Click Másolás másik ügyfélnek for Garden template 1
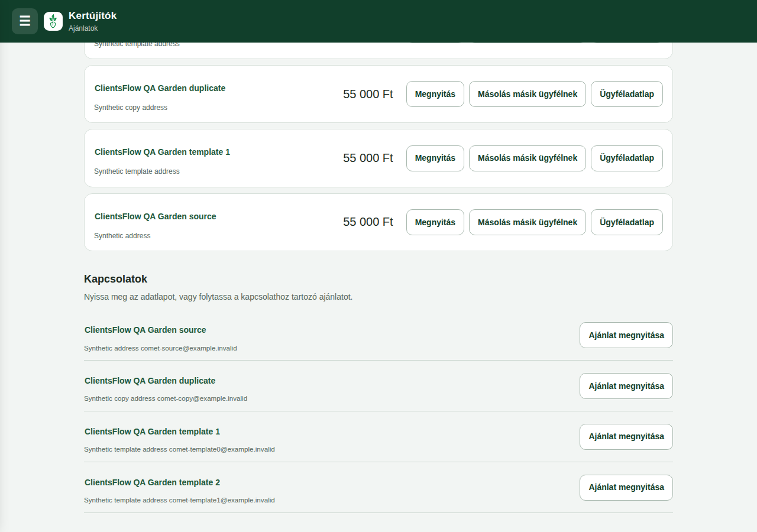This screenshot has width=757, height=532. coord(528,158)
